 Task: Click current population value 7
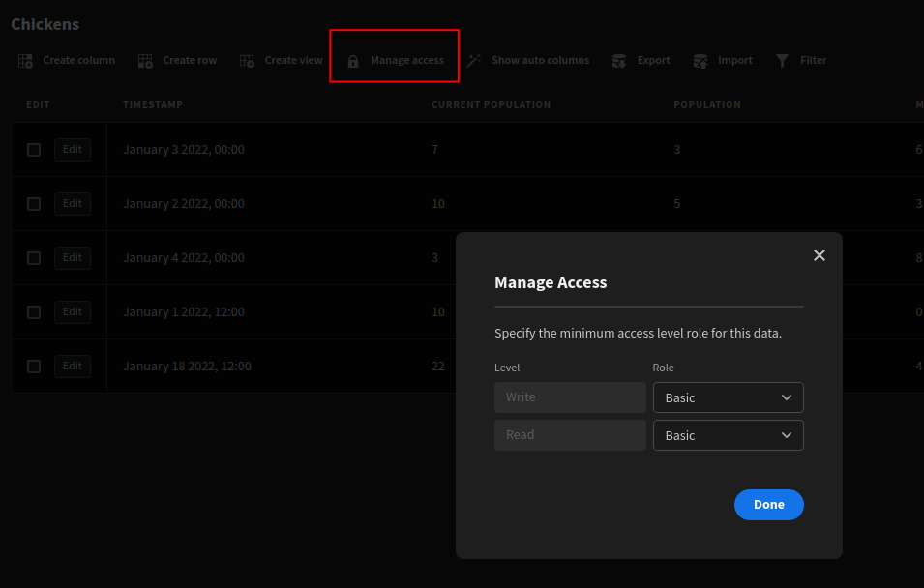pyautogui.click(x=434, y=150)
